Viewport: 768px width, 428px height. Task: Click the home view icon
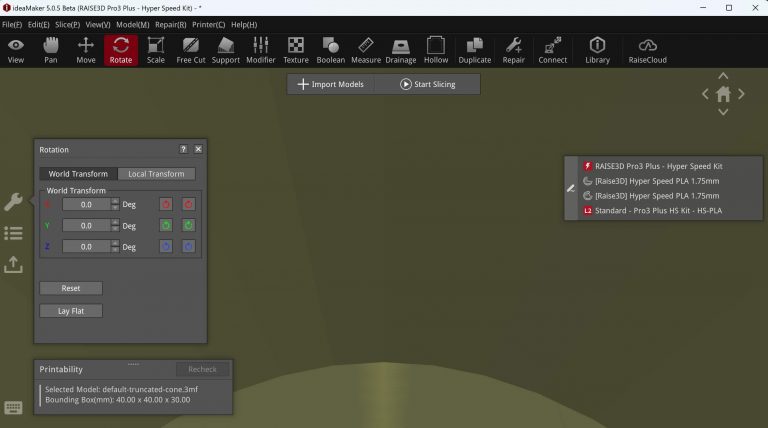[x=723, y=94]
